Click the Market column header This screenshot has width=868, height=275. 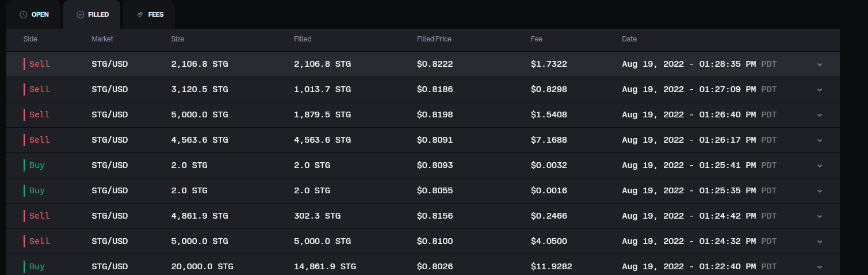pyautogui.click(x=102, y=39)
